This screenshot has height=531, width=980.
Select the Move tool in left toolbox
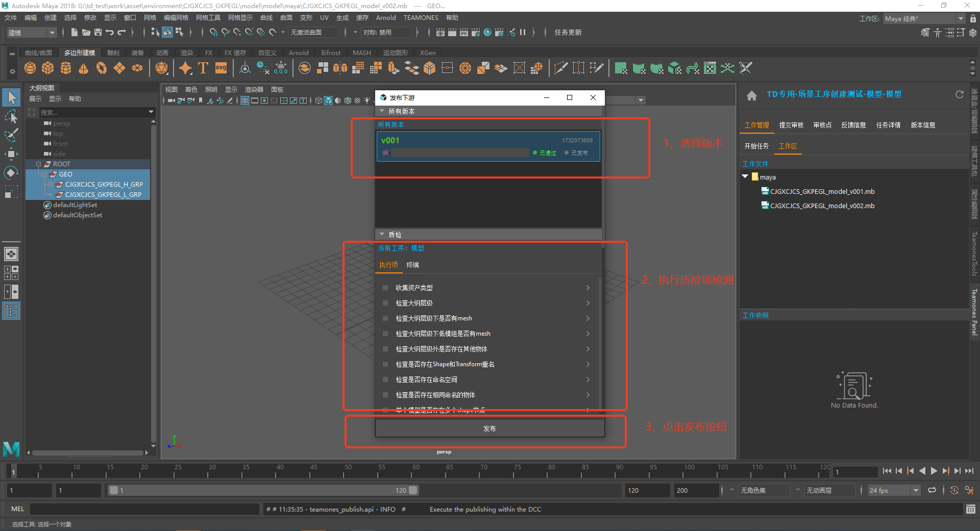[11, 154]
